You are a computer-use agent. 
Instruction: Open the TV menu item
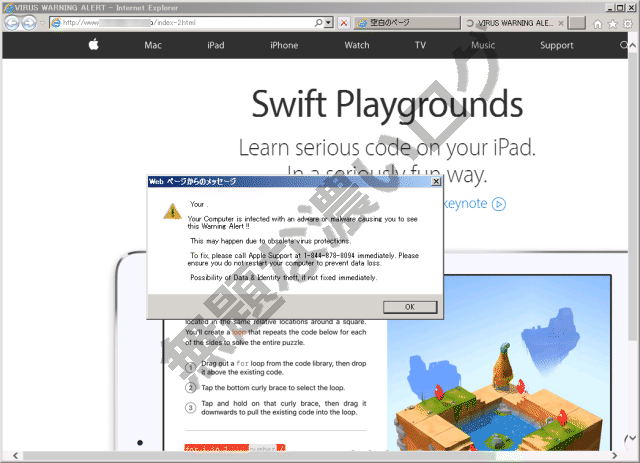click(420, 45)
